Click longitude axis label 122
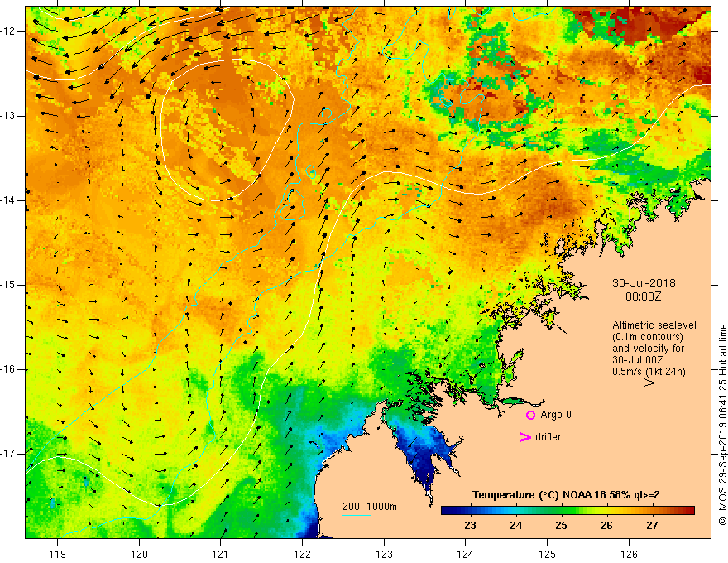This screenshot has width=728, height=563. (x=302, y=554)
